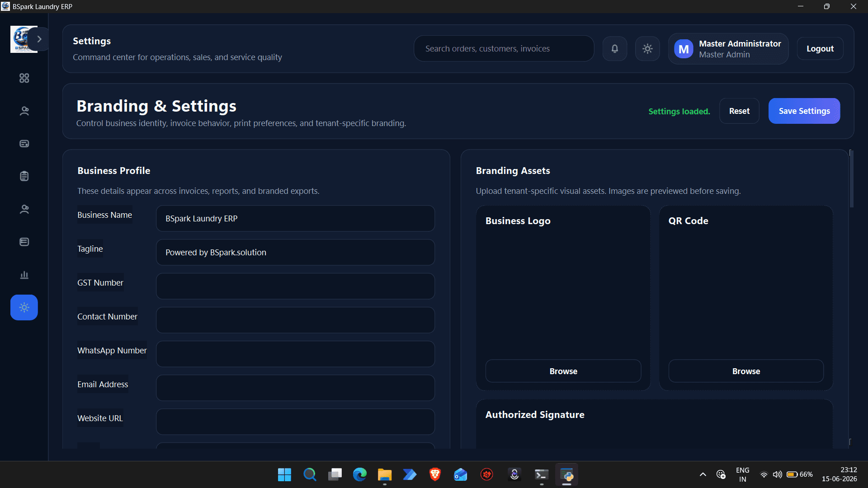Open the clipboard icon in sidebar
Screen dimensions: 868x488
pyautogui.click(x=24, y=176)
